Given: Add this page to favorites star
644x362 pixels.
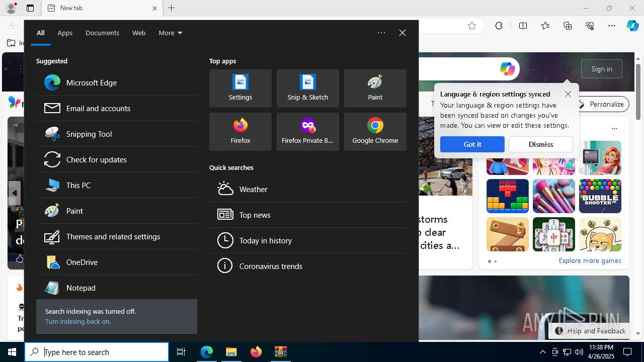Looking at the screenshot, I should 472,26.
